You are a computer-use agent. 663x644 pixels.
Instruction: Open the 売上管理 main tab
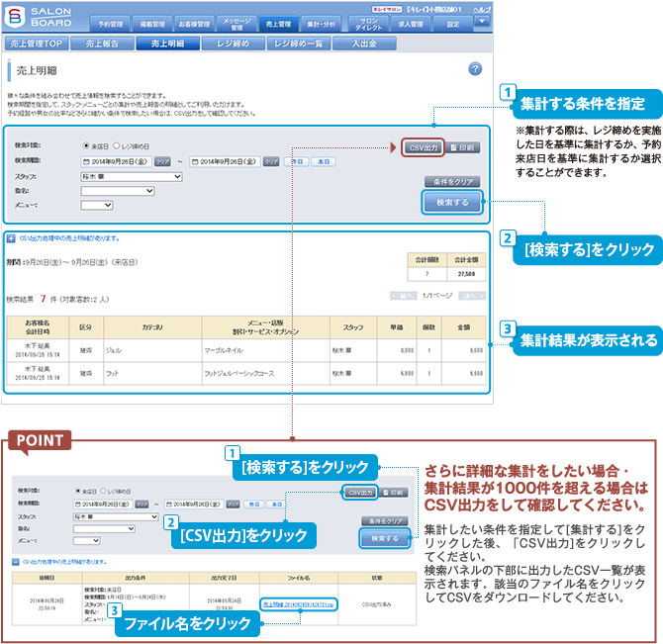[279, 24]
